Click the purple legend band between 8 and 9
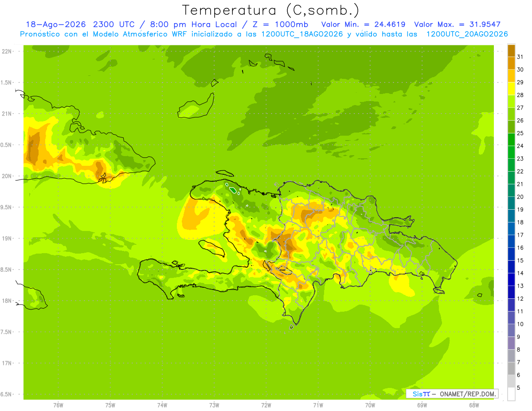 click(511, 343)
